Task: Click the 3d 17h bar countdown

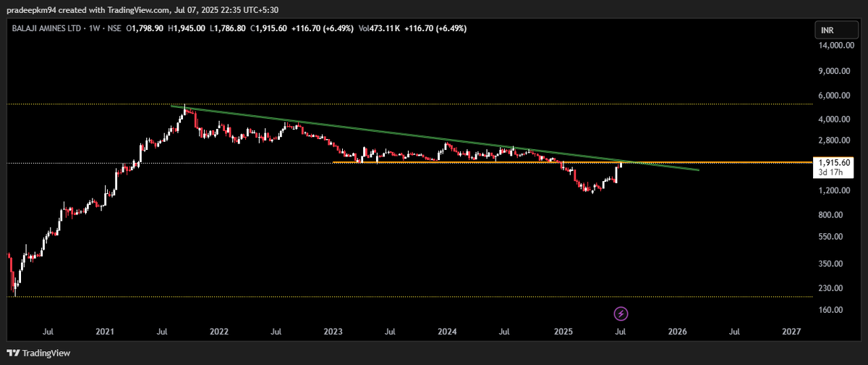Action: coord(830,173)
